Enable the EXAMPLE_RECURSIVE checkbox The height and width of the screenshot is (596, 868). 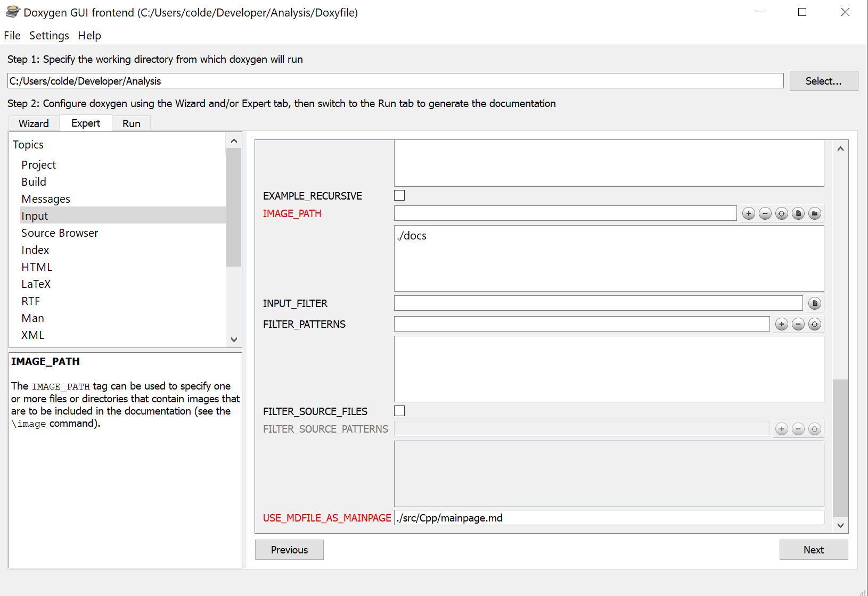click(x=399, y=195)
